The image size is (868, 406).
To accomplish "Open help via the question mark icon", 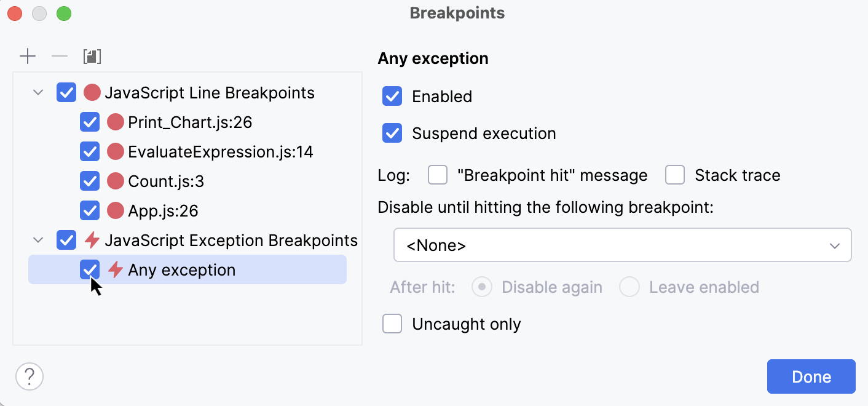I will [x=29, y=376].
